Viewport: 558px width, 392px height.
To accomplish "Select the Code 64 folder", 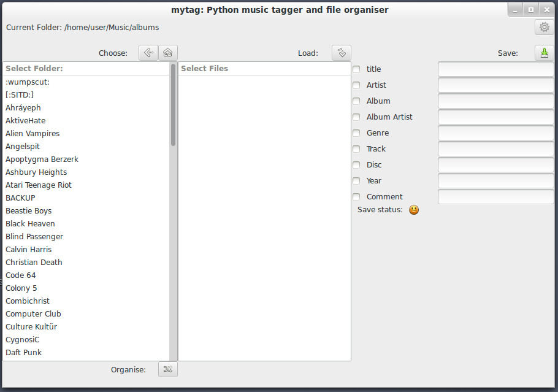I will 86,275.
